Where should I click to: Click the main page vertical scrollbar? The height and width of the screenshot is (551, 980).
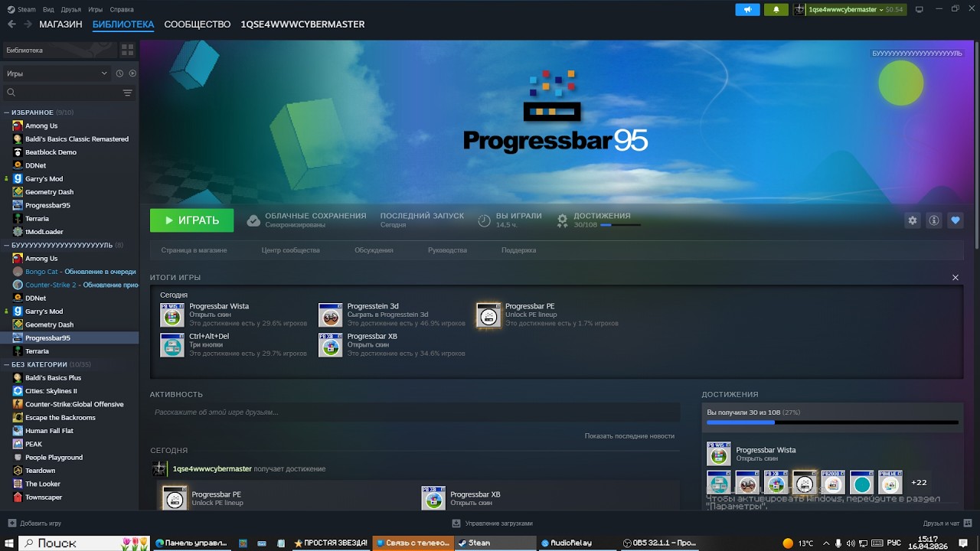pyautogui.click(x=976, y=145)
